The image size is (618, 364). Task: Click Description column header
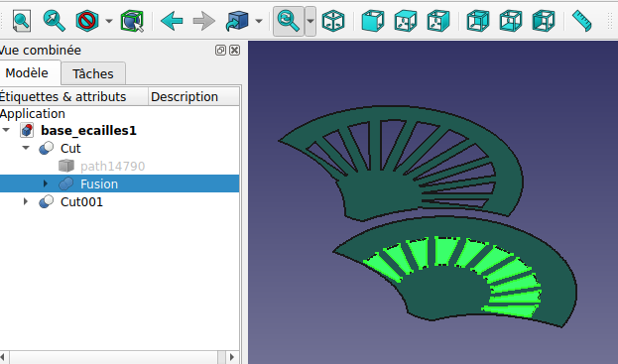click(193, 96)
